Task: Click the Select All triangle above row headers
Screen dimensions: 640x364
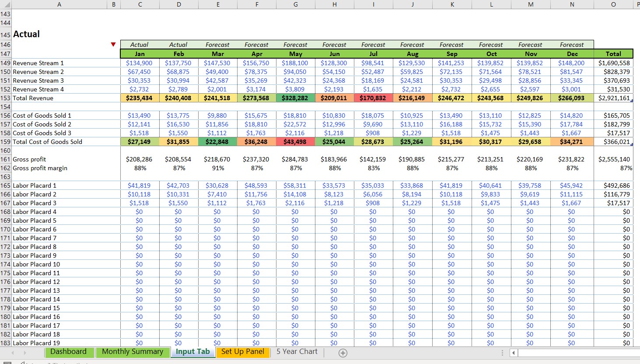Action: pyautogui.click(x=6, y=5)
